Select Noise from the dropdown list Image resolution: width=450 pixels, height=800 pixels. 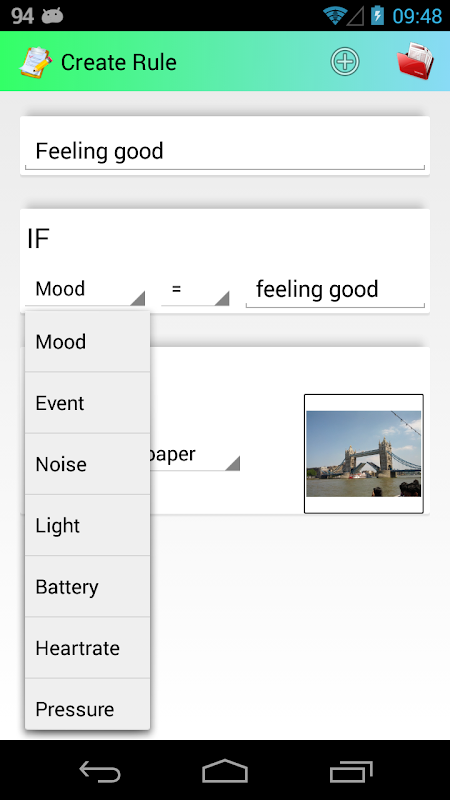(x=87, y=464)
